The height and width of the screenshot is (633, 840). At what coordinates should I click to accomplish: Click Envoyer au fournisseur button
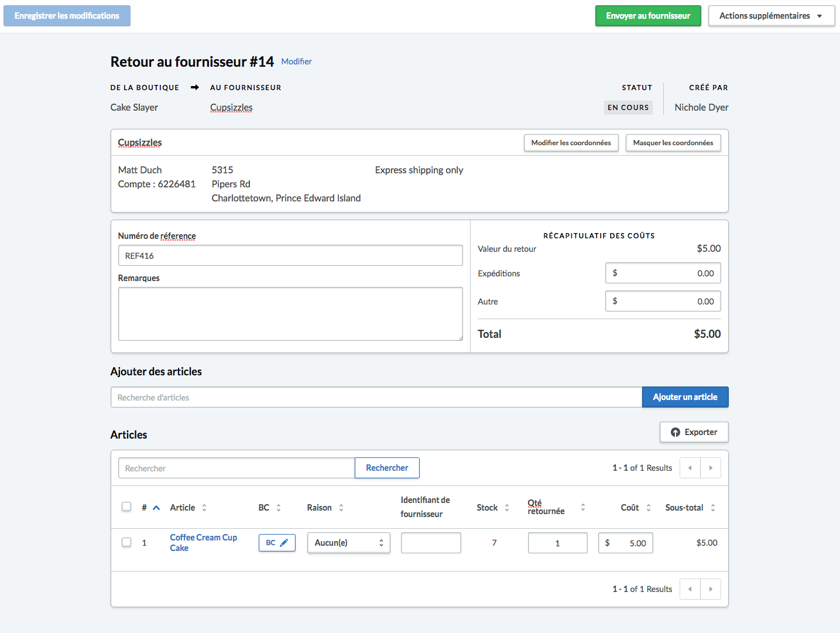coord(647,16)
